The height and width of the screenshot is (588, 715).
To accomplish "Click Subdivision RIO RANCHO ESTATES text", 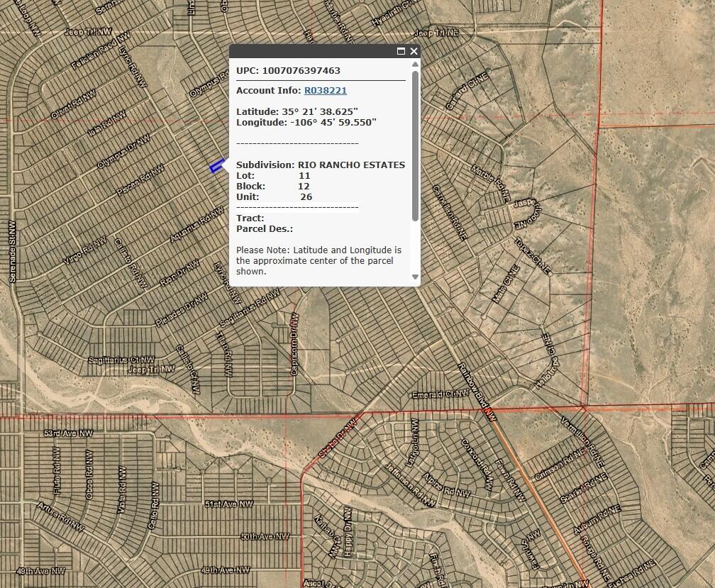I will [321, 165].
